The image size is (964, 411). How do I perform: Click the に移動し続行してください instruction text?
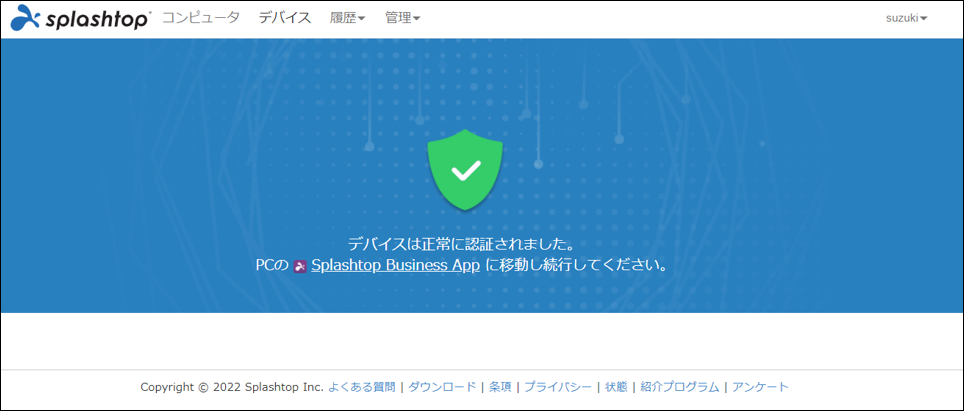[x=576, y=266]
